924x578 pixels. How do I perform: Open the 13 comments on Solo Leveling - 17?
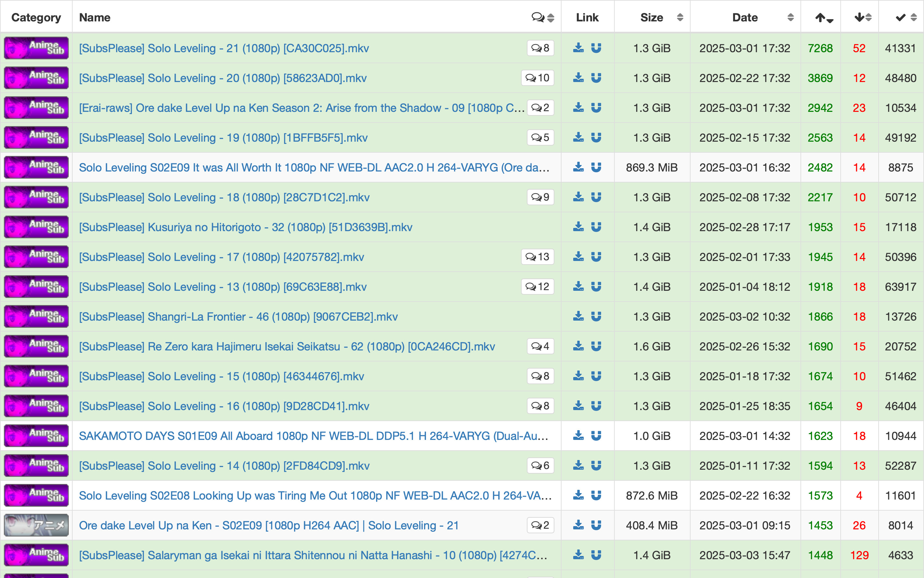coord(537,256)
